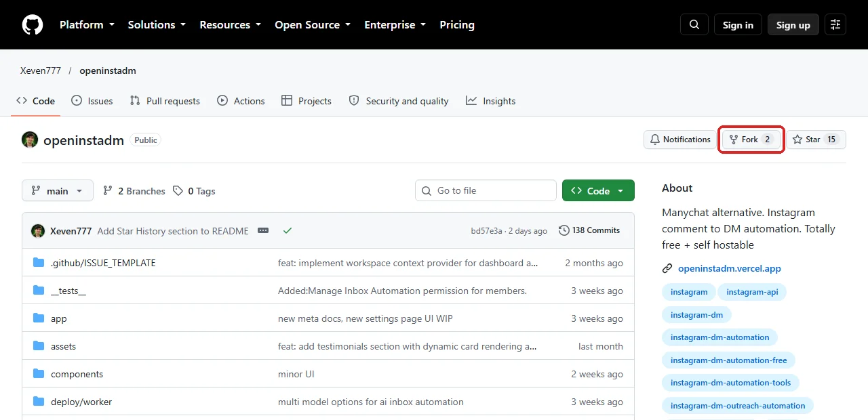Open the Security and quality tab
868x420 pixels.
399,101
